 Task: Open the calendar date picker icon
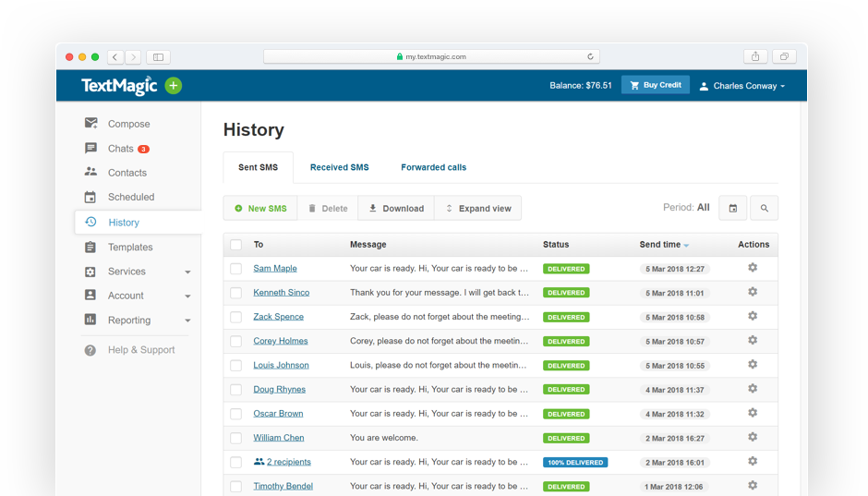pyautogui.click(x=733, y=208)
